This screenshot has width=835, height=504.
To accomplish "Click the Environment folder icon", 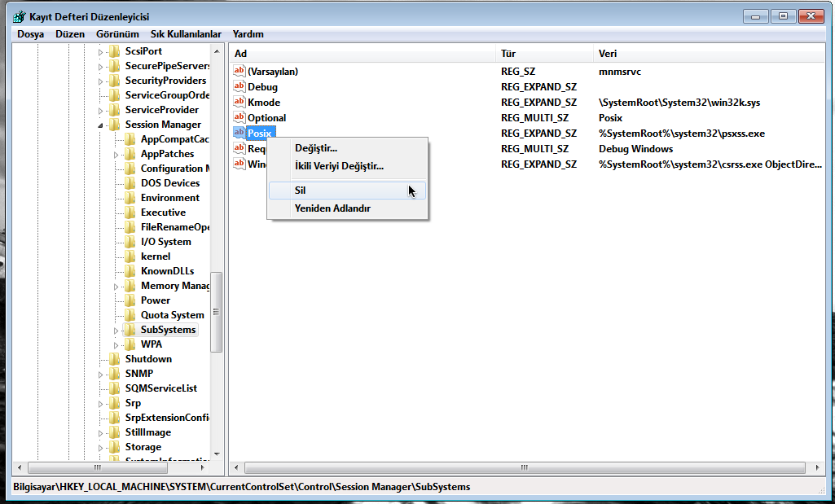I will tap(130, 198).
